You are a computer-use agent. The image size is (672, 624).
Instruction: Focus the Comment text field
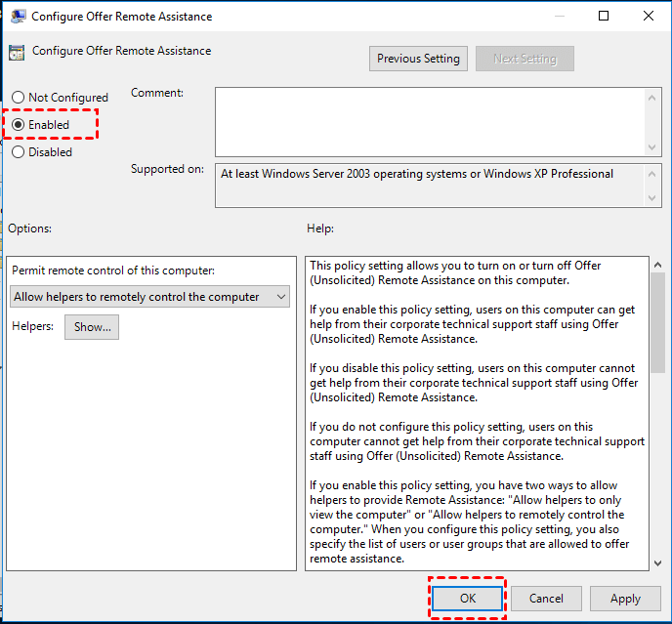coord(430,121)
